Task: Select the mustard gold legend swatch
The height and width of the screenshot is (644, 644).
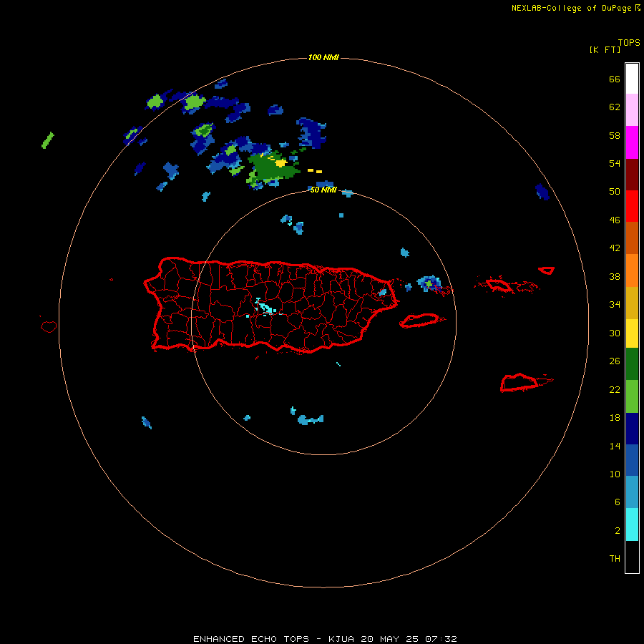Action: click(x=632, y=303)
